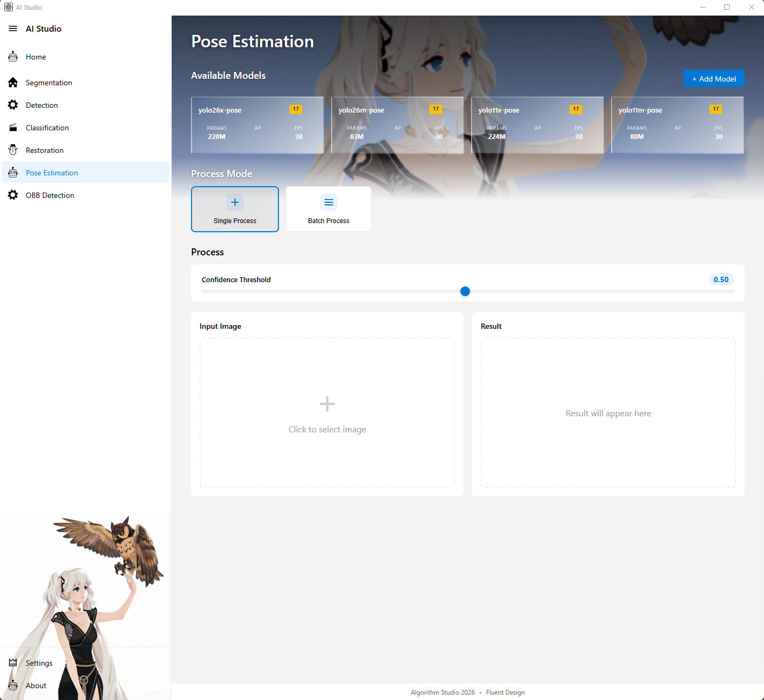
Task: Select the yolo11x-pose model card
Action: 537,125
